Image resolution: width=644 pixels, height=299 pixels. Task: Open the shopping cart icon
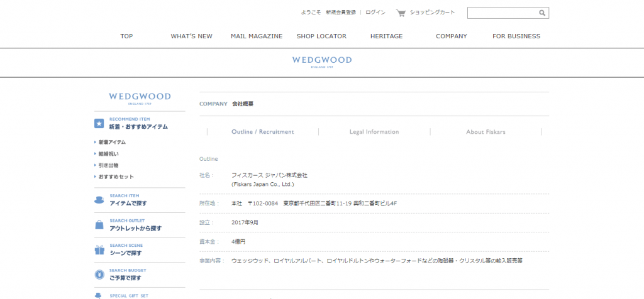coord(401,13)
